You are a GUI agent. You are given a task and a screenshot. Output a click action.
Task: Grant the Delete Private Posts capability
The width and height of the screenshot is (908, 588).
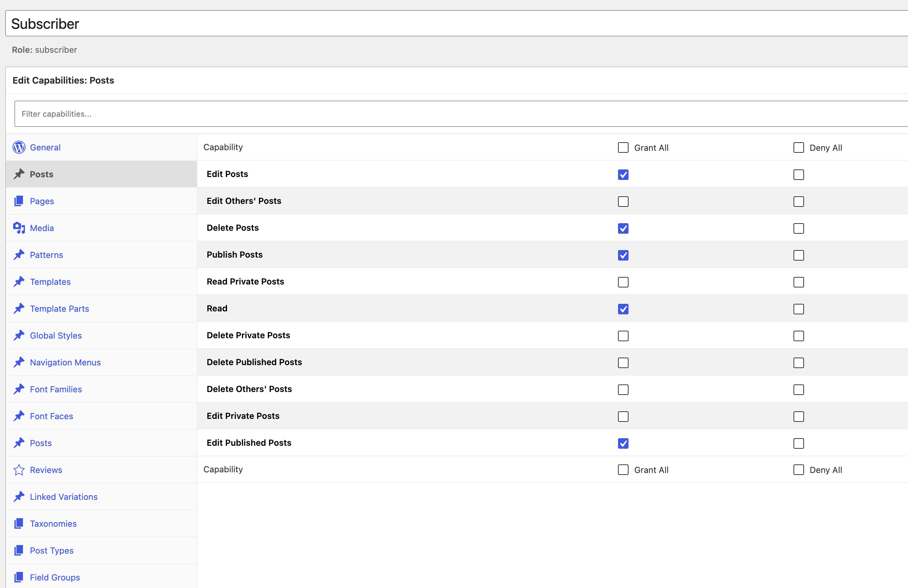click(623, 336)
